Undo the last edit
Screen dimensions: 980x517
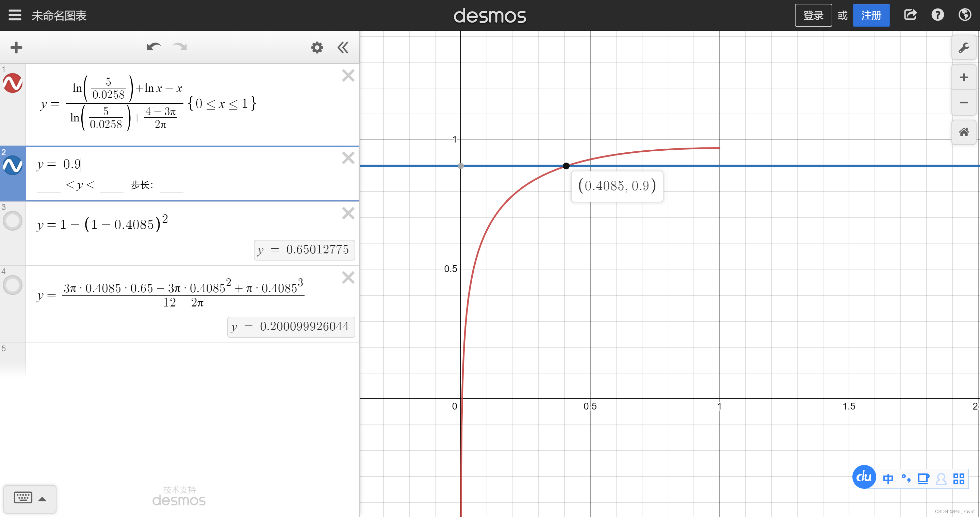pos(153,47)
